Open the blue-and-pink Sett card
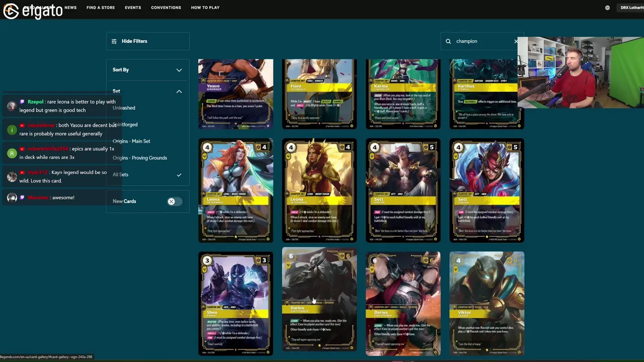 487,191
